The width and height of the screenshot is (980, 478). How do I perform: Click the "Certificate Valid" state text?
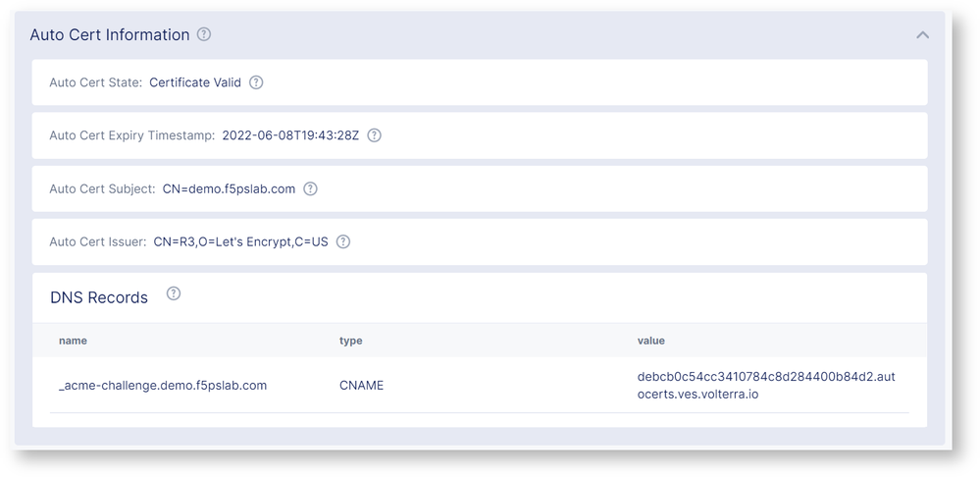[x=195, y=82]
